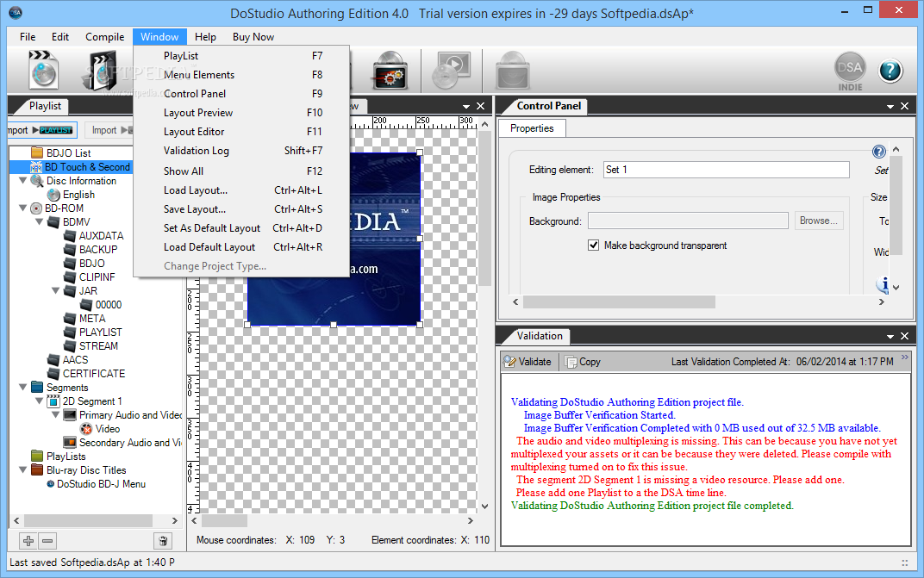Click the Background path input field
This screenshot has height=578, width=924.
pyautogui.click(x=688, y=221)
